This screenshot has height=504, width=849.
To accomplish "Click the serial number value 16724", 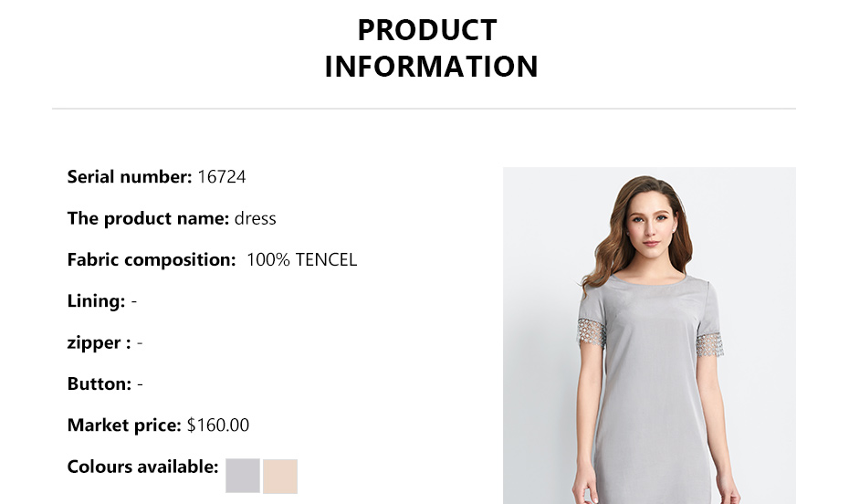I will tap(222, 177).
